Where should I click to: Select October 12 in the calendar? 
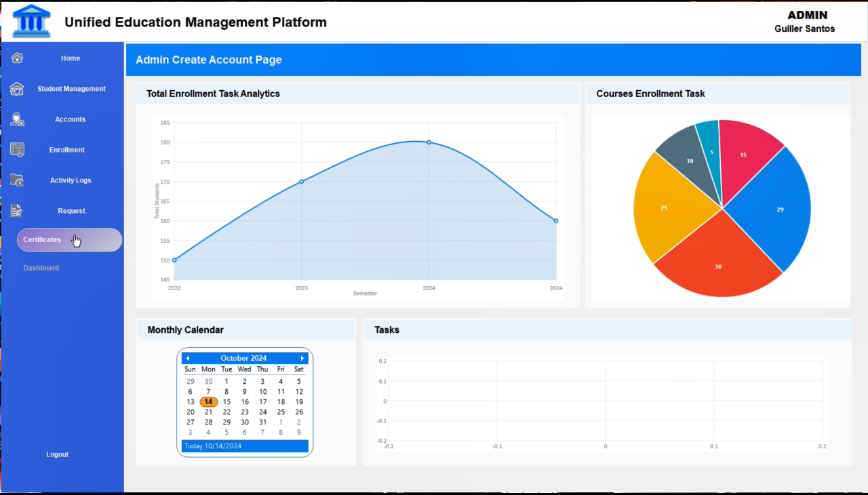tap(299, 391)
